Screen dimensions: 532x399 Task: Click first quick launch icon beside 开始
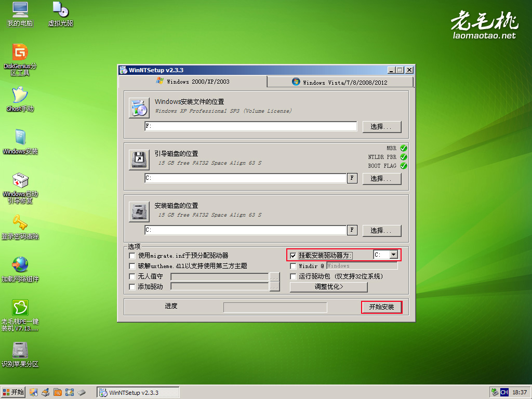pos(33,392)
